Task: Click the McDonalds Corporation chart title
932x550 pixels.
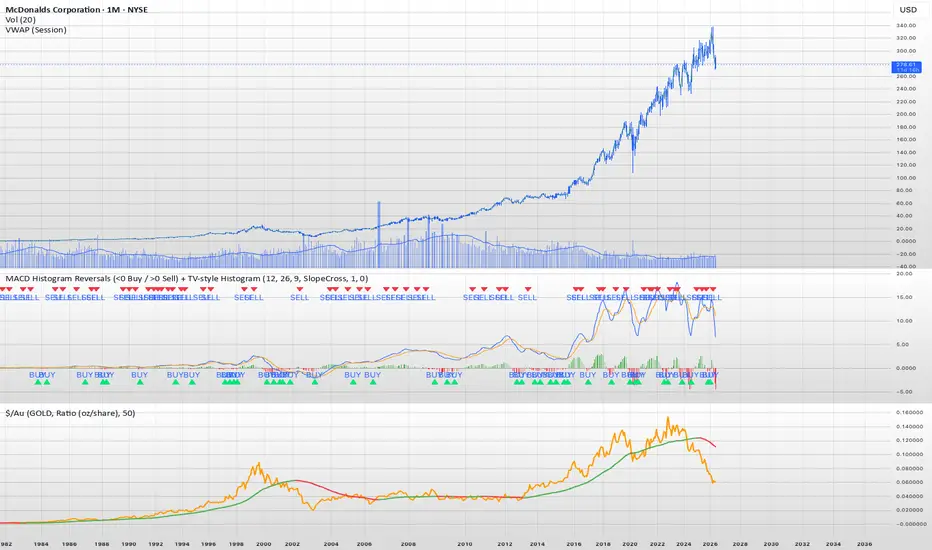Action: pyautogui.click(x=76, y=10)
